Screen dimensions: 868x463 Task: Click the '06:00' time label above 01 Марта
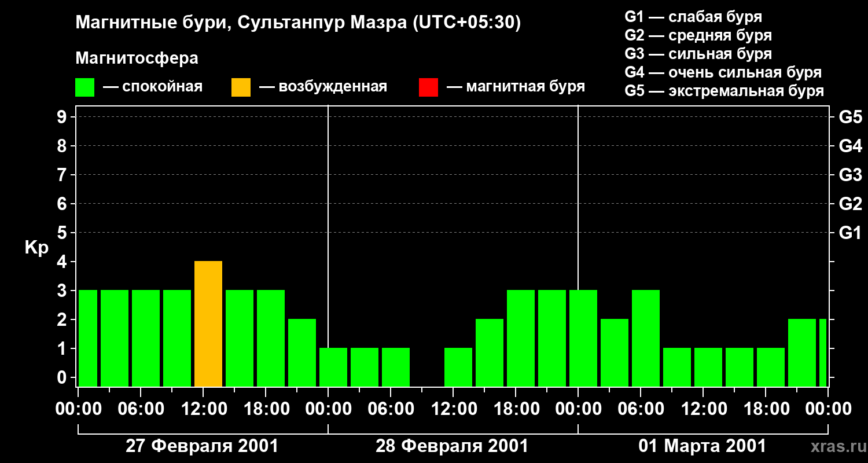point(640,409)
